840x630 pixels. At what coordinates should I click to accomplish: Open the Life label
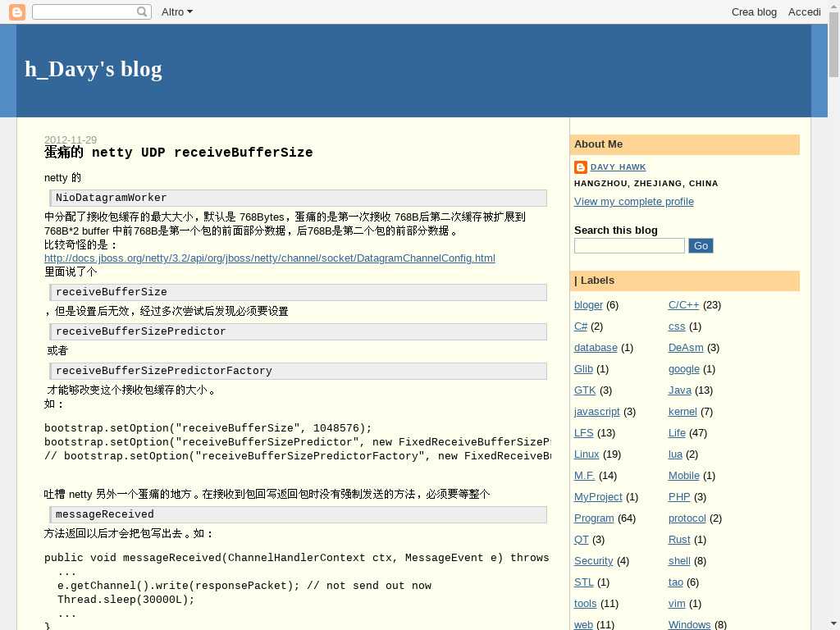pyautogui.click(x=677, y=433)
